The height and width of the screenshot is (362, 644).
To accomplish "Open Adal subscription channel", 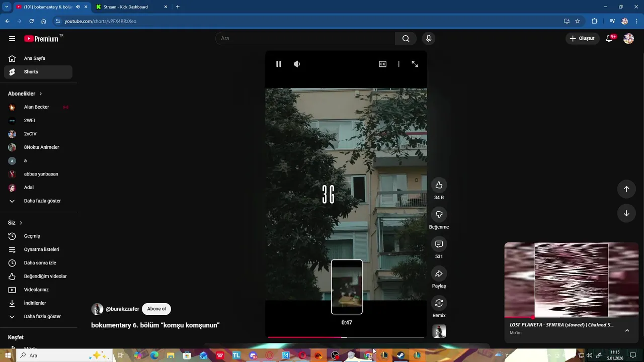I will 38,188.
